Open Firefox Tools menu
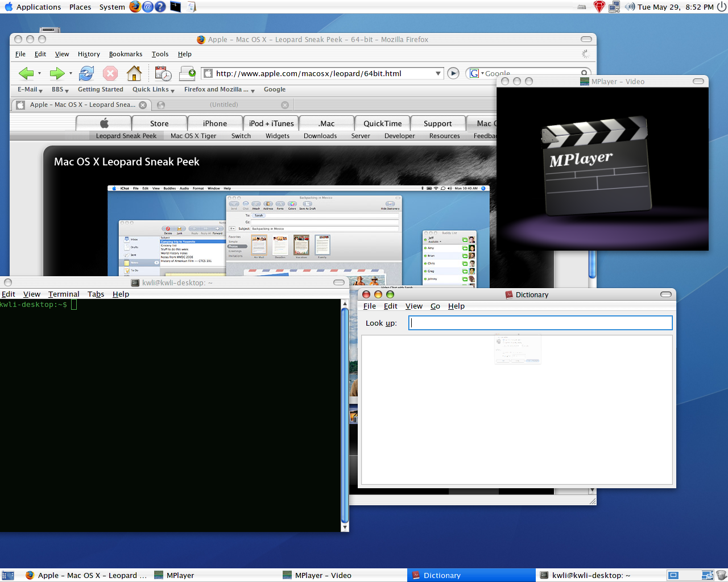The height and width of the screenshot is (582, 728). point(160,54)
